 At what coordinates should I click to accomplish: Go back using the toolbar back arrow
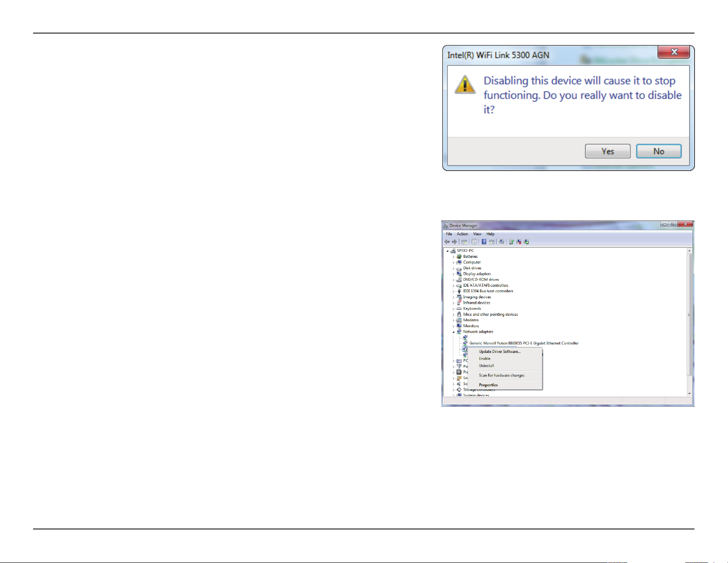447,242
